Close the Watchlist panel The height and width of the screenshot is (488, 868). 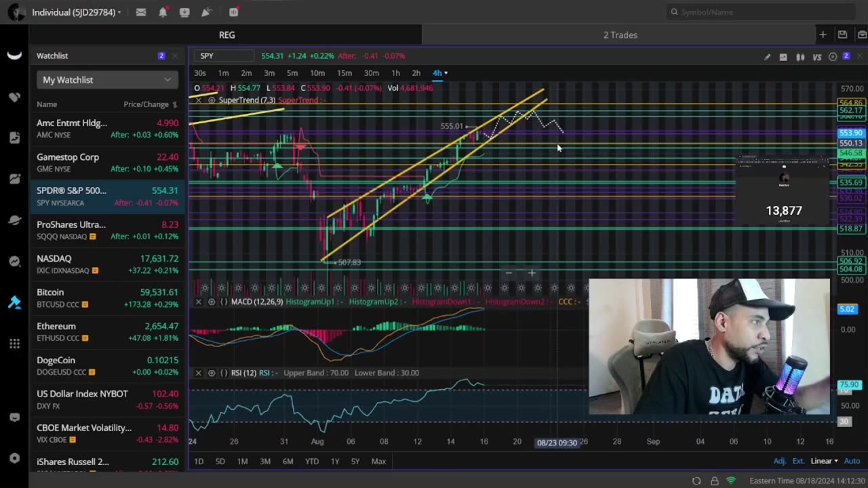175,56
